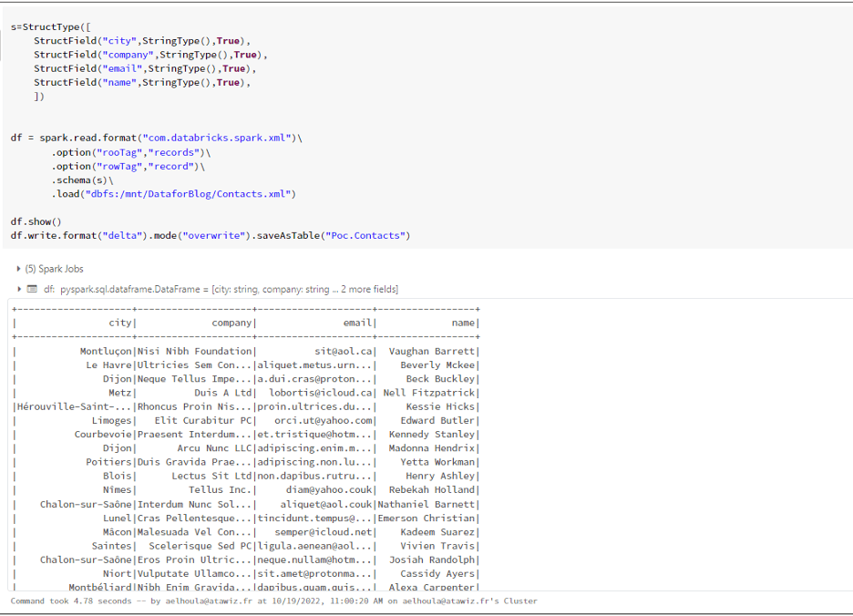This screenshot has height=616, width=853.
Task: Click the rowTag option code line
Action: [128, 166]
